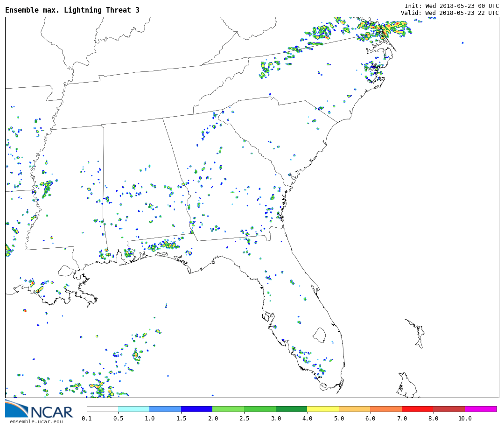Click the pure blue 1.5–2.0 color segment
504x427 pixels.
[x=196, y=409]
